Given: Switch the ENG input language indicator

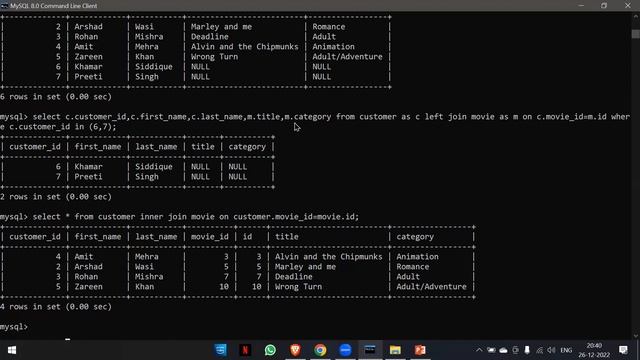Looking at the screenshot, I should point(566,350).
